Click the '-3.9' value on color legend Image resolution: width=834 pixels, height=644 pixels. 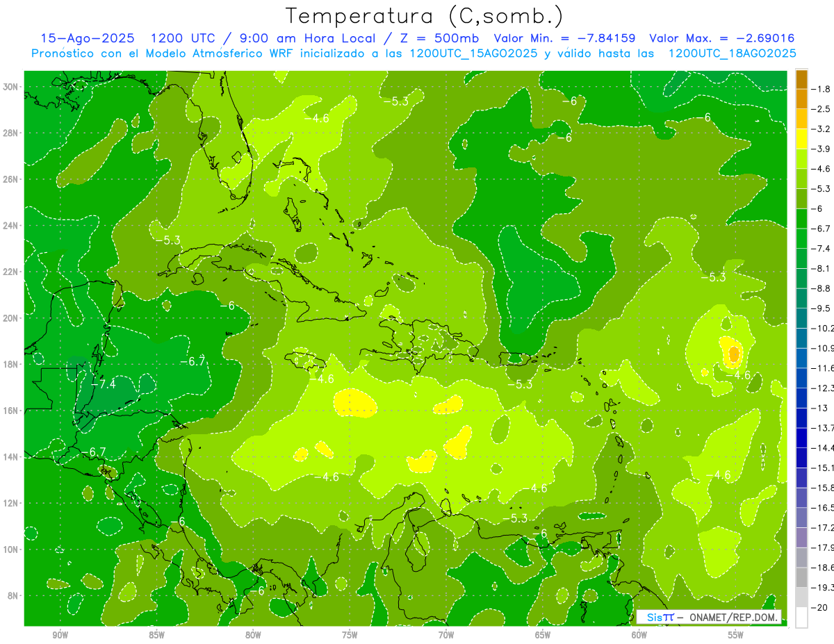tap(822, 149)
